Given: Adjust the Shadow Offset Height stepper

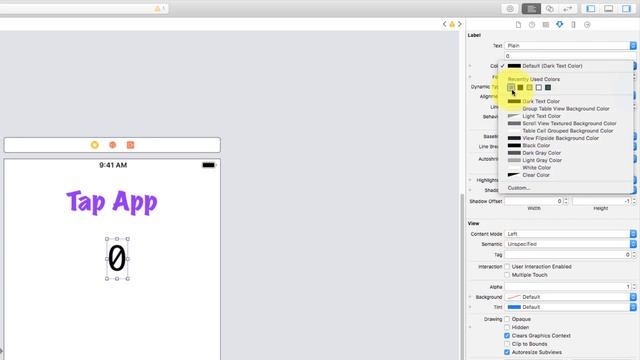Looking at the screenshot, I should point(634,201).
